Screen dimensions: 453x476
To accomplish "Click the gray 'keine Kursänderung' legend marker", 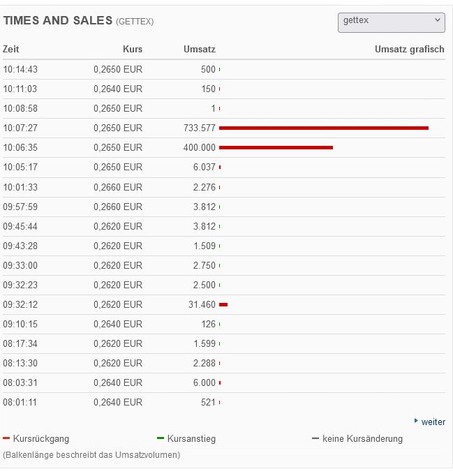I will coord(315,438).
